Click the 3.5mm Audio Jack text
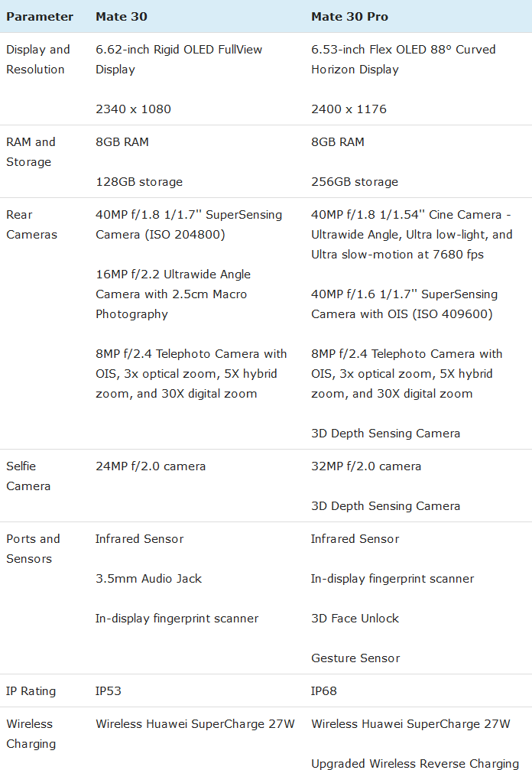 click(148, 578)
